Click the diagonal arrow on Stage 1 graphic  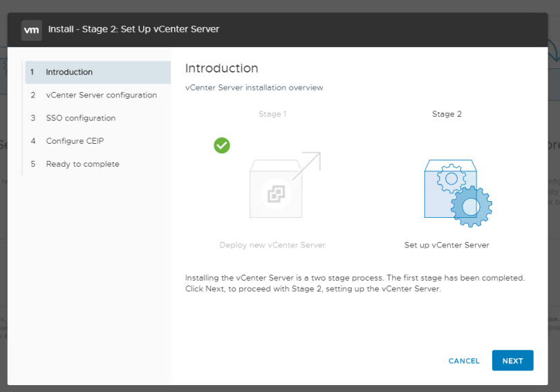(x=307, y=166)
